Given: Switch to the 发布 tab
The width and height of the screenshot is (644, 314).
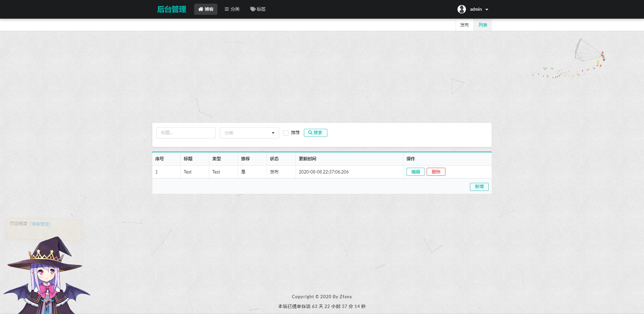Looking at the screenshot, I should pos(464,25).
